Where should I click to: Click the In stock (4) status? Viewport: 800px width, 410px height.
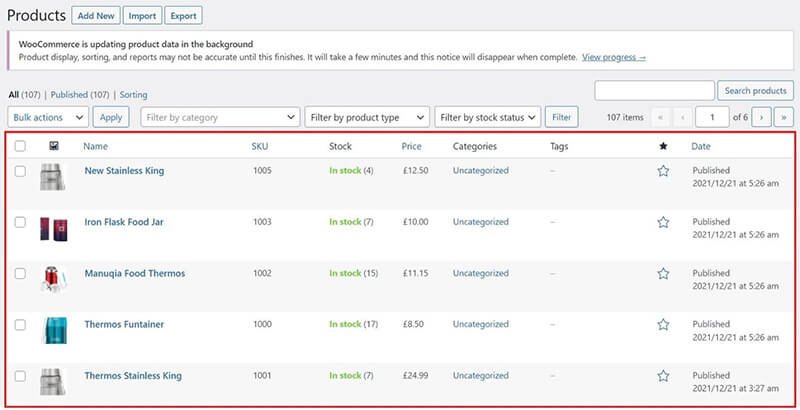tap(351, 171)
